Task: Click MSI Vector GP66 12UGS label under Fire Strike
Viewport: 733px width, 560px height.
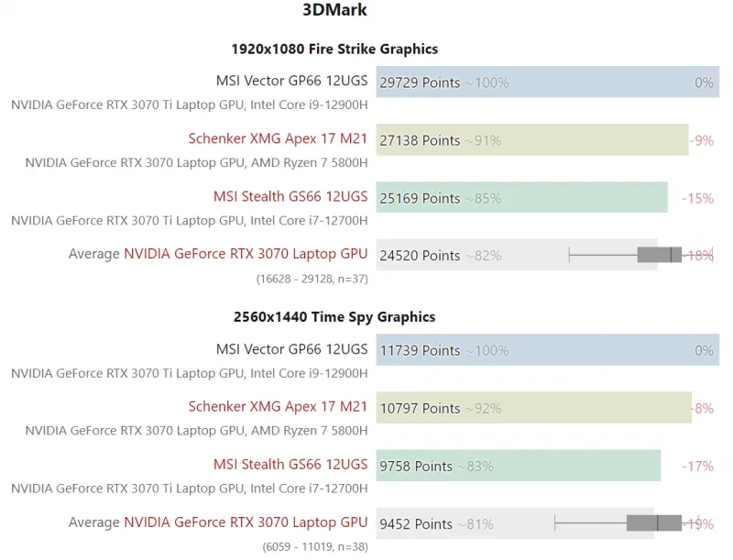Action: pos(291,81)
